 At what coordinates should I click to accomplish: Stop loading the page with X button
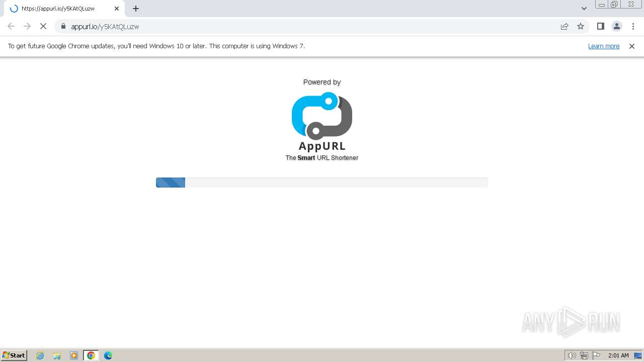(x=43, y=26)
